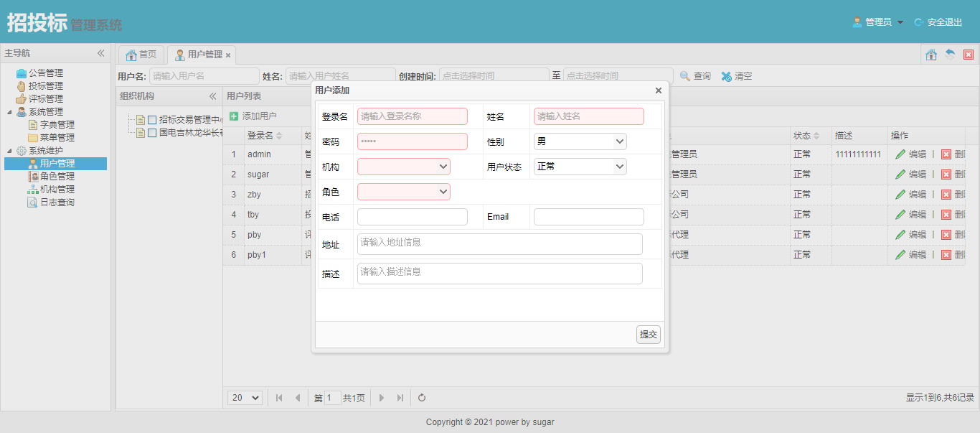The image size is (980, 433).
Task: Edit the tby user row
Action: coord(911,215)
